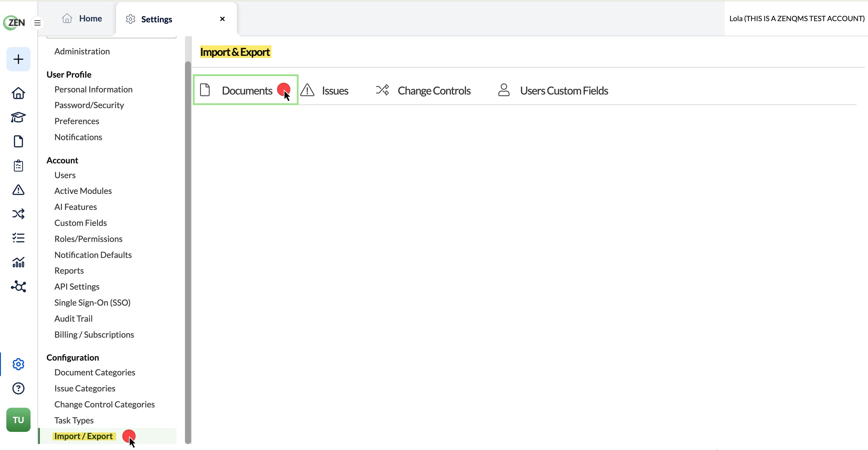Select Import / Export menu item

(x=108, y=436)
